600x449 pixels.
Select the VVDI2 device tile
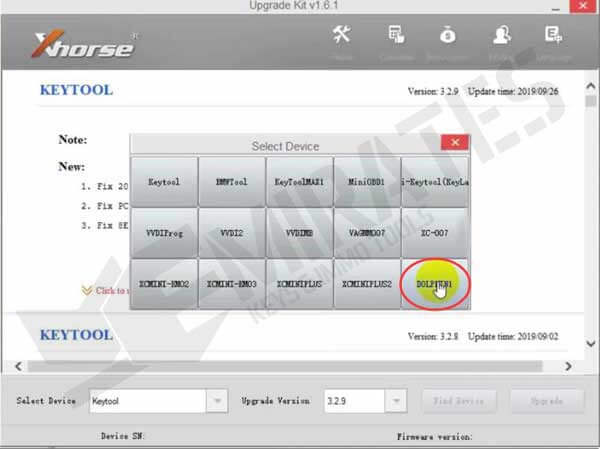[231, 232]
